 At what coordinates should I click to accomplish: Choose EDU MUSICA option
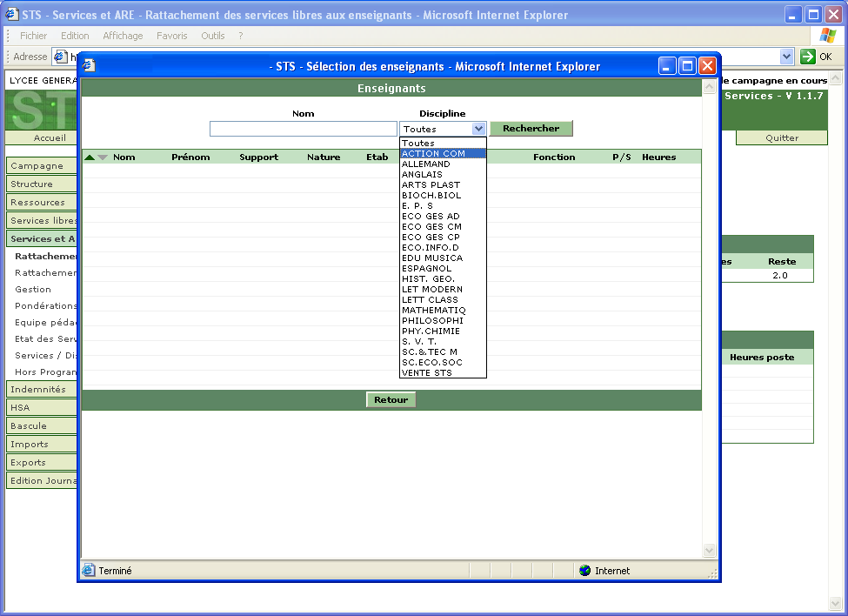[x=443, y=258]
